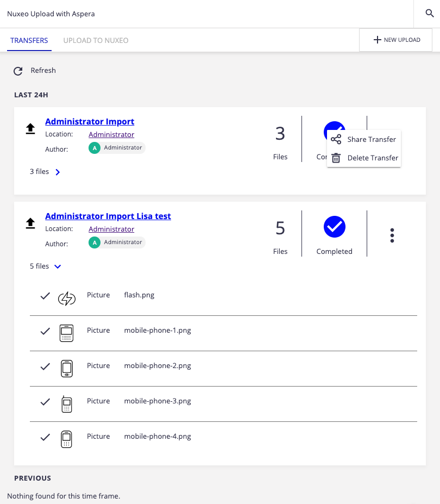
Task: Switch to the Upload to Nuxeo tab
Action: (x=96, y=40)
